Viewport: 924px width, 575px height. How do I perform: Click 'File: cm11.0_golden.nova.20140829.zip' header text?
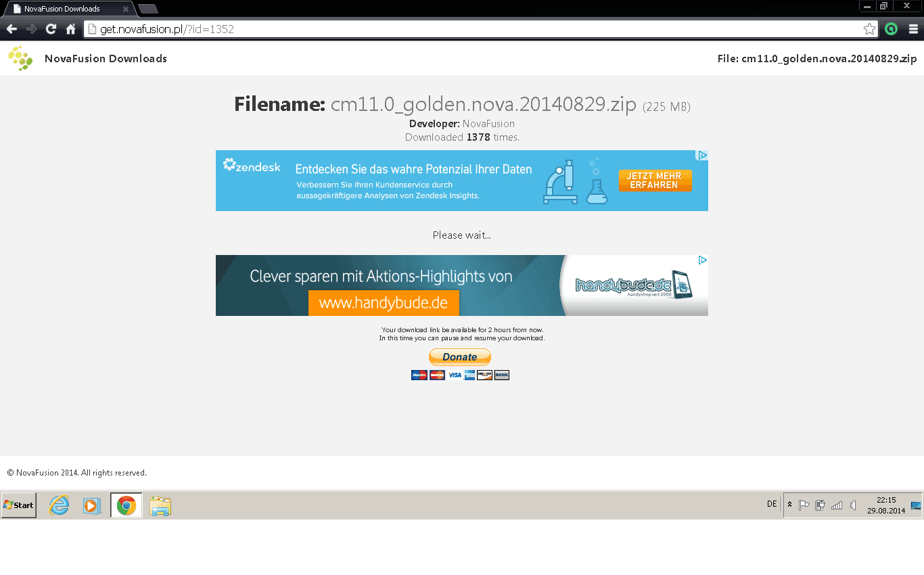click(817, 59)
